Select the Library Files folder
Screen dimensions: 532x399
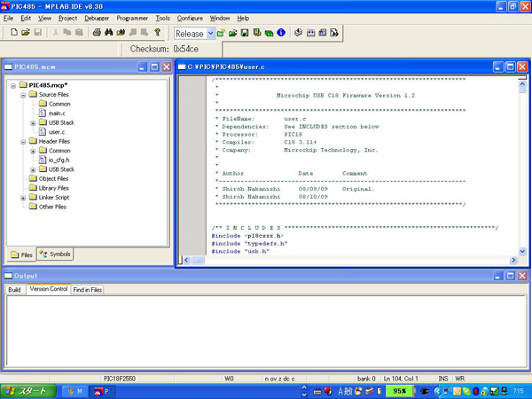tap(53, 188)
